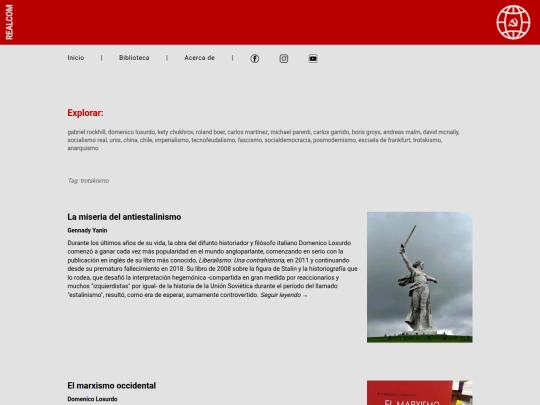Select the chile tag
540x405 pixels.
click(x=146, y=140)
